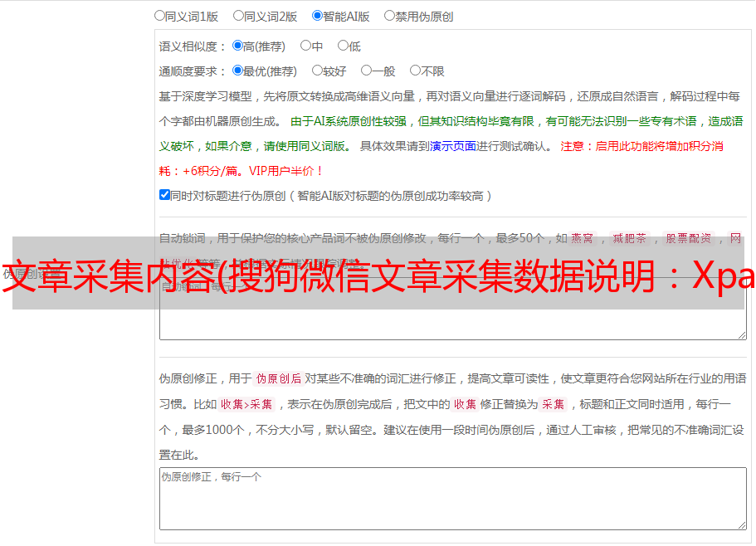756x546 pixels.
Task: Click resize handle of 伪原创修正 textarea
Action: point(742,525)
